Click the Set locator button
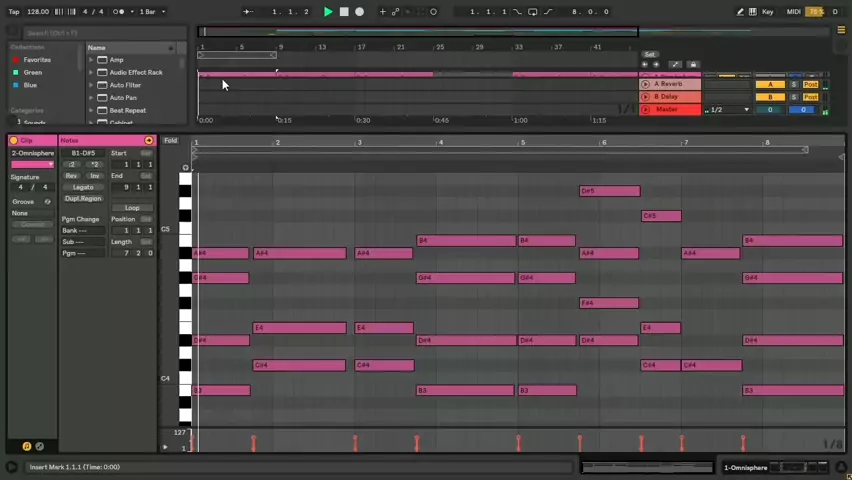The image size is (852, 480). pyautogui.click(x=650, y=54)
